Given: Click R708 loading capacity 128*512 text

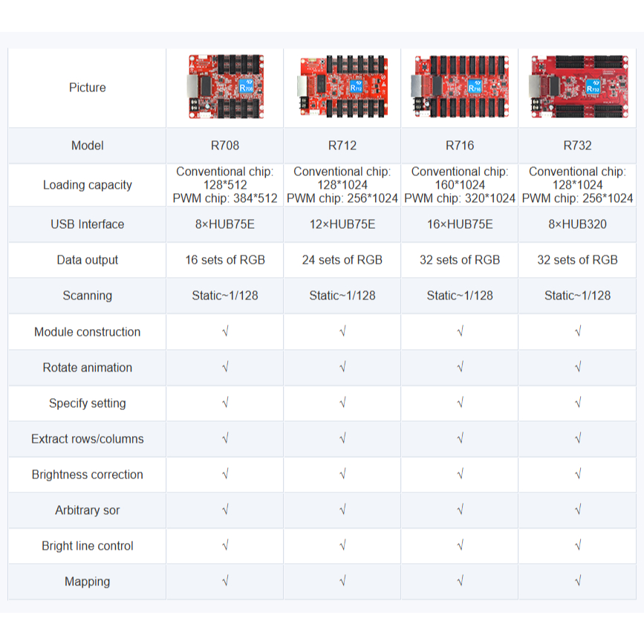Looking at the screenshot, I should pyautogui.click(x=224, y=185).
